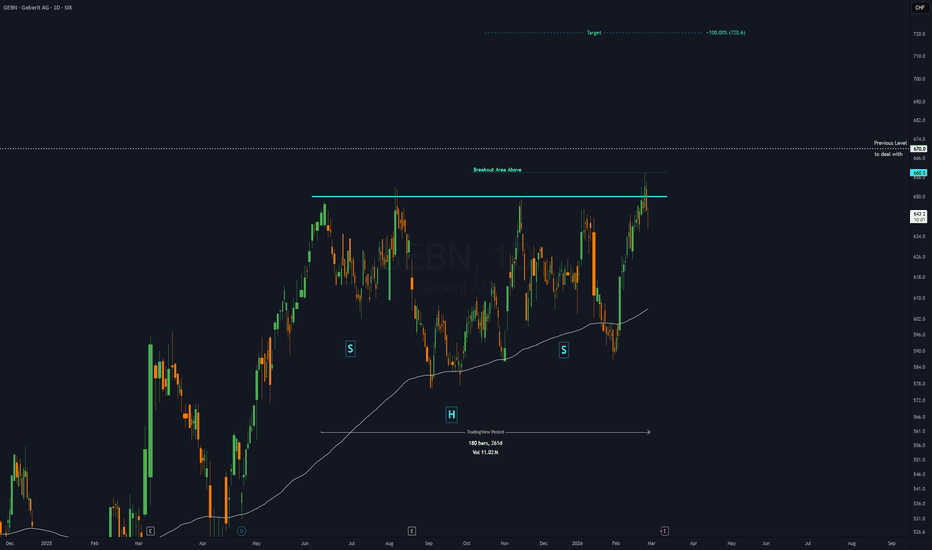Click the 670.0 price label on axis

(x=919, y=149)
